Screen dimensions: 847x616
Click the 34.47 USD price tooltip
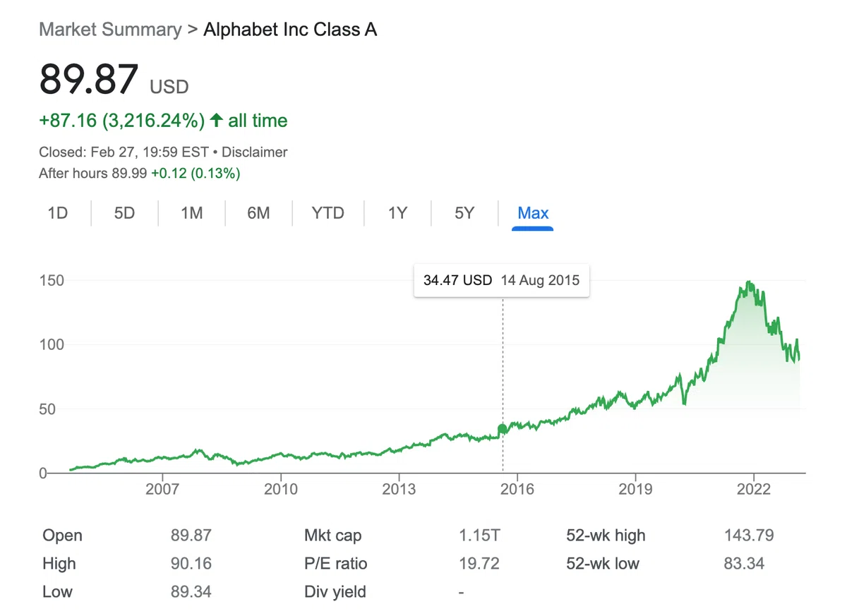(501, 280)
